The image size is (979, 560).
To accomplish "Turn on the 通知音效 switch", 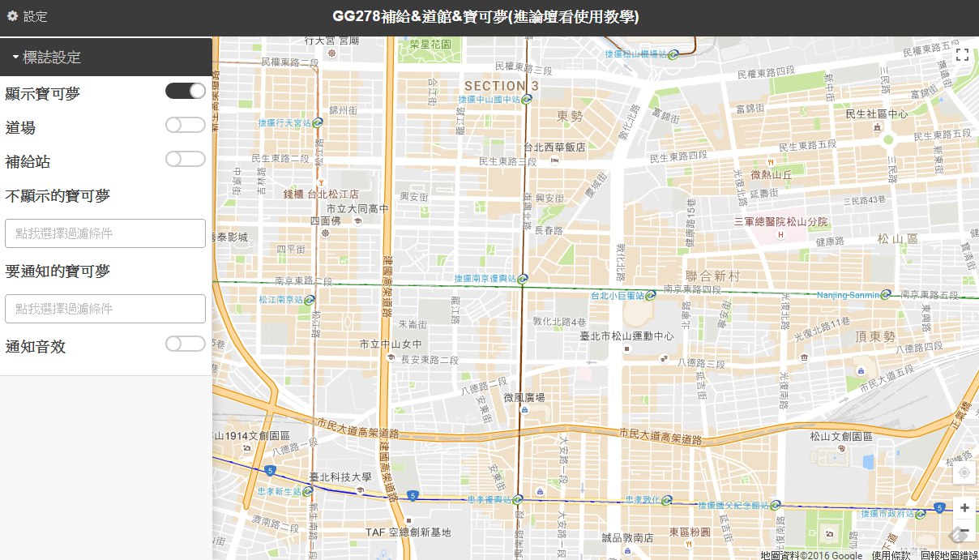I will click(x=186, y=344).
